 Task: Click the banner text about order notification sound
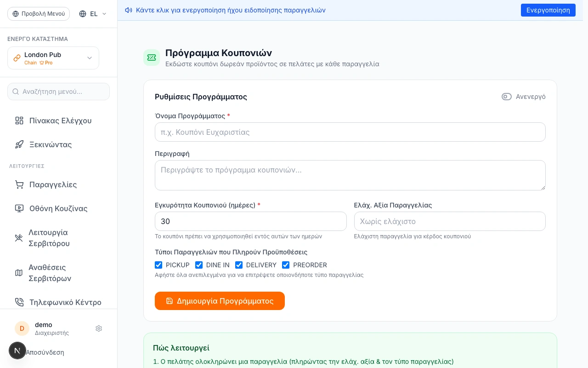[x=231, y=10]
